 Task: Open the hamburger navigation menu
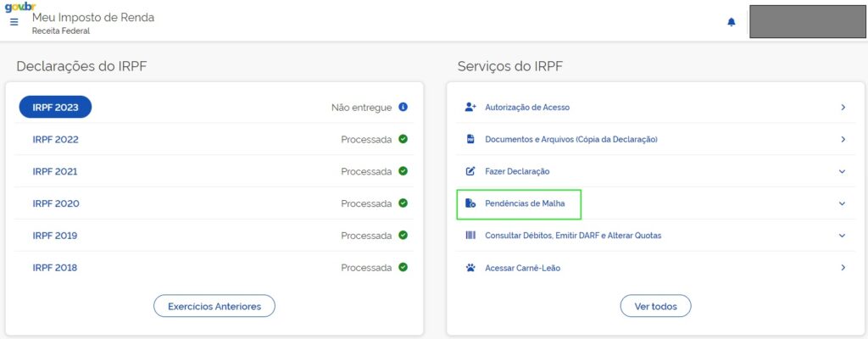click(14, 22)
